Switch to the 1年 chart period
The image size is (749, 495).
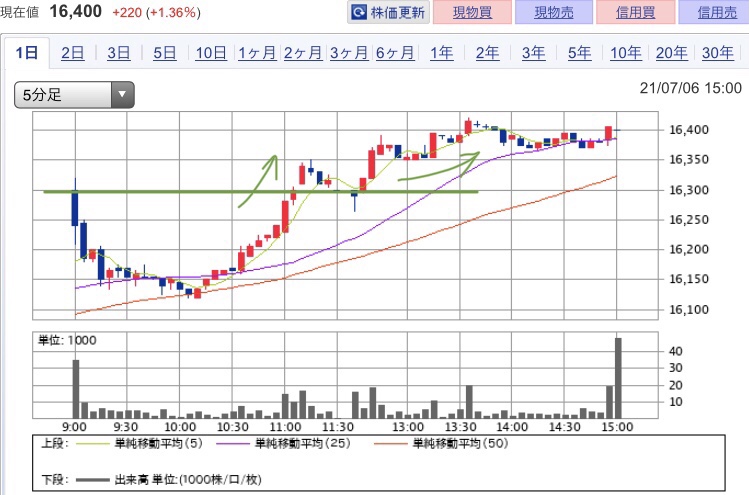pos(441,53)
